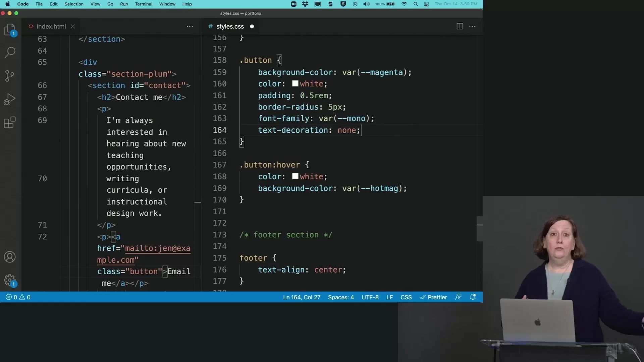Open macOS Spotlight search icon

click(x=416, y=4)
